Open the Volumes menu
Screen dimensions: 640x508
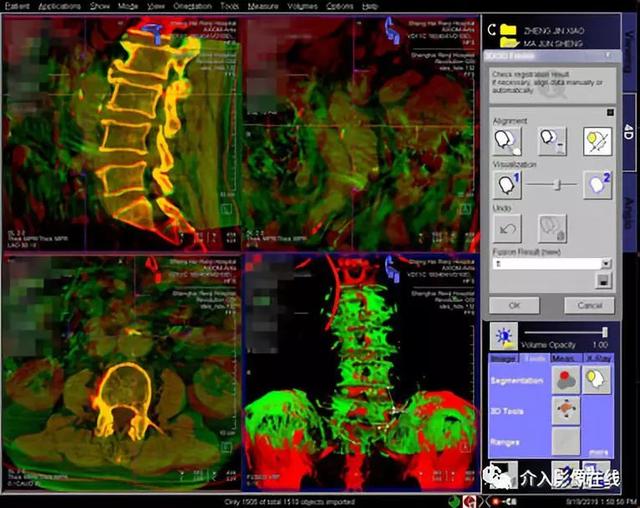(x=302, y=6)
